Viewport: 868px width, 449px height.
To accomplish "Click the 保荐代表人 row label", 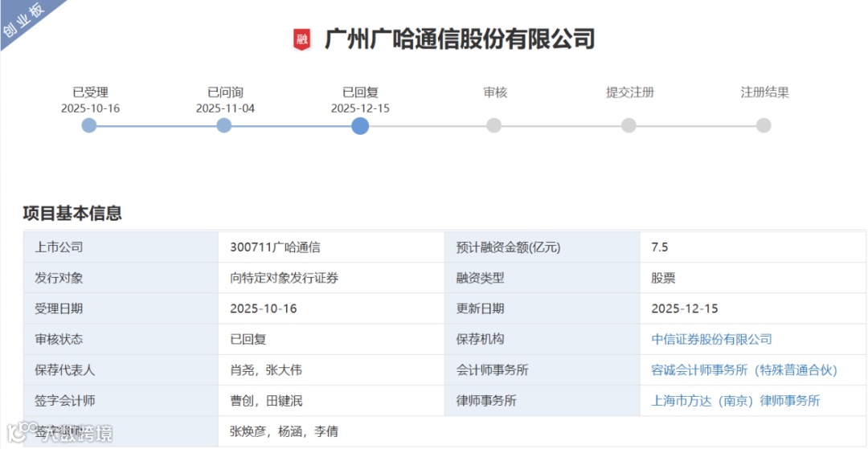I will click(65, 370).
